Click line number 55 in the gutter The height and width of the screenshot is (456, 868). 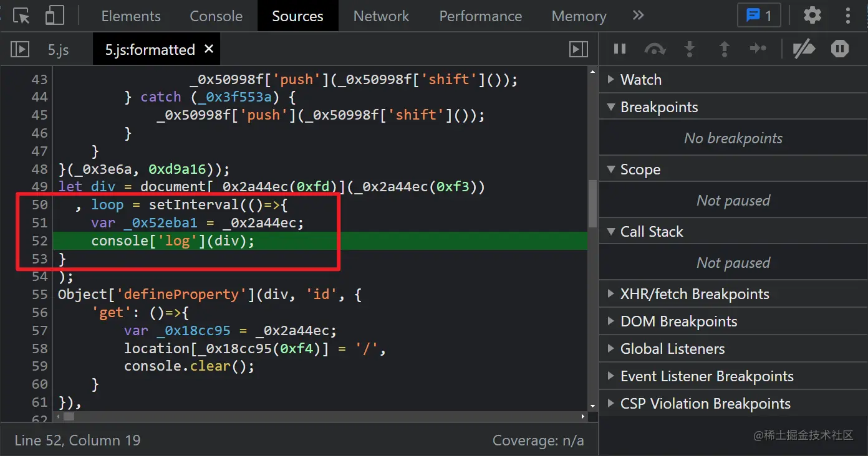[x=39, y=294]
